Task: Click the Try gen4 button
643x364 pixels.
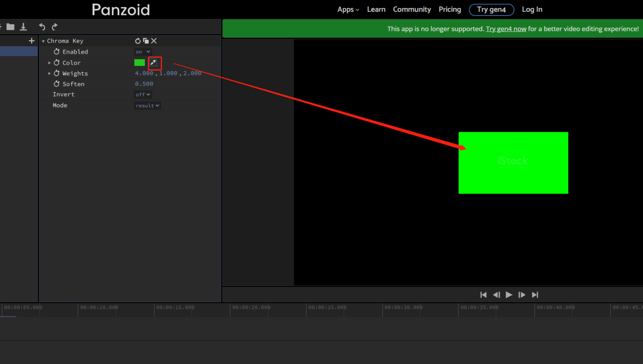Action: [x=491, y=9]
